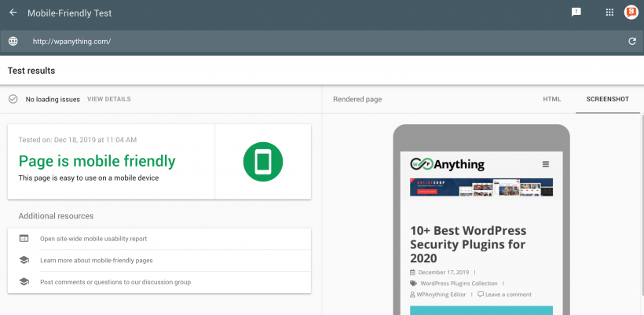The image size is (644, 315).
Task: Click the no loading issues checkmark icon
Action: (x=13, y=99)
